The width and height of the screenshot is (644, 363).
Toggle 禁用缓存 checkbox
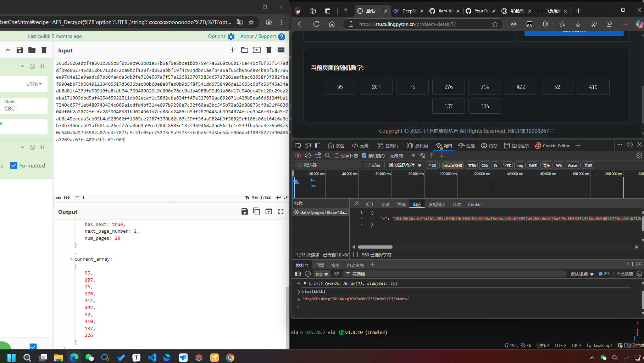pos(364,155)
